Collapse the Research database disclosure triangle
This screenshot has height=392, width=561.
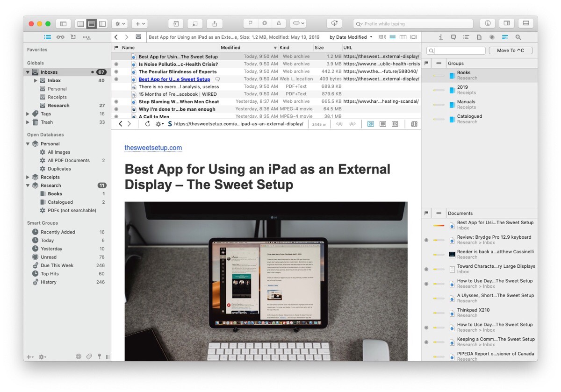point(28,185)
